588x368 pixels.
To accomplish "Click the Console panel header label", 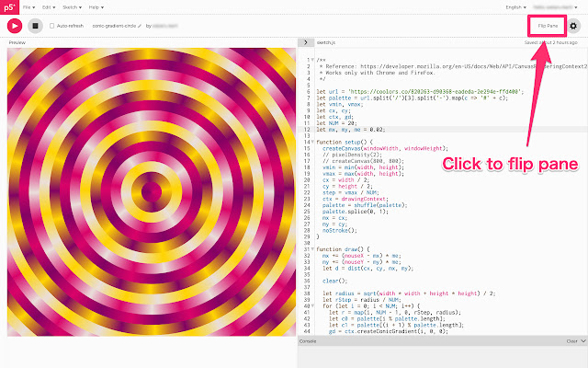I will (308, 341).
